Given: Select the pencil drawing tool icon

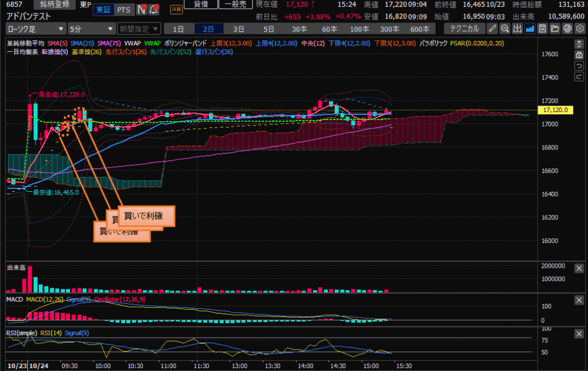Looking at the screenshot, I should 492,28.
